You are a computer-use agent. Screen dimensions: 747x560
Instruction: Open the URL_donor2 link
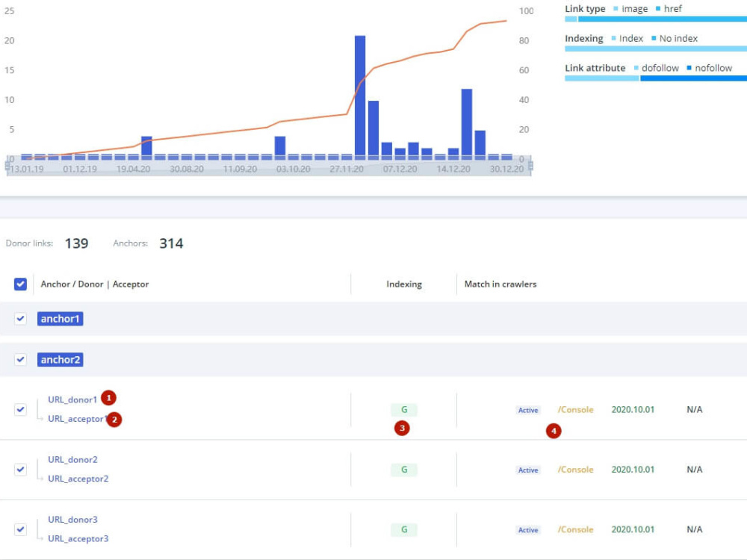coord(72,459)
